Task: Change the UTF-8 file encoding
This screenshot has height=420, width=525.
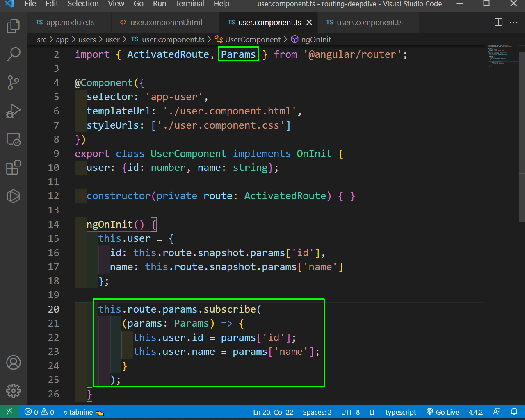Action: pos(350,412)
